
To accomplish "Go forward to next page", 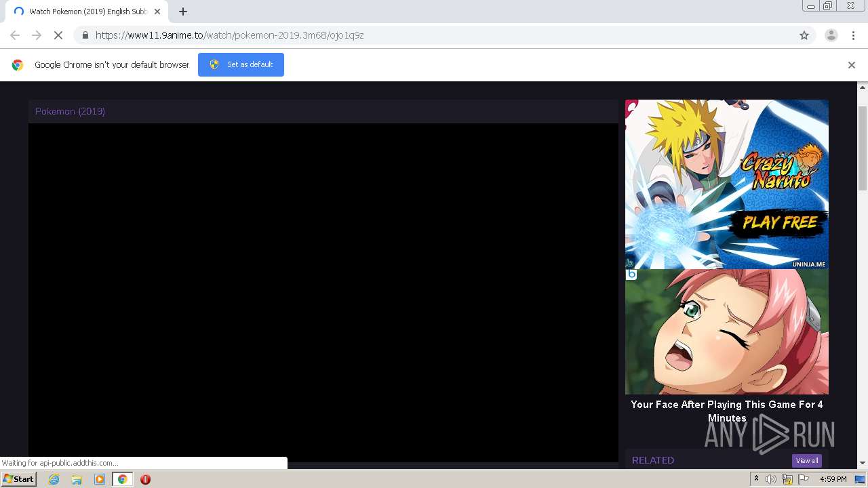I will pos(37,35).
